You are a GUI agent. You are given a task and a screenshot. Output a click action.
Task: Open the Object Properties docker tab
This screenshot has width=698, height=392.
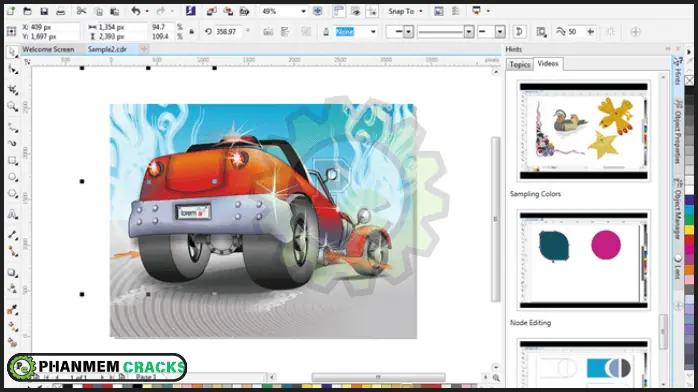tap(678, 132)
